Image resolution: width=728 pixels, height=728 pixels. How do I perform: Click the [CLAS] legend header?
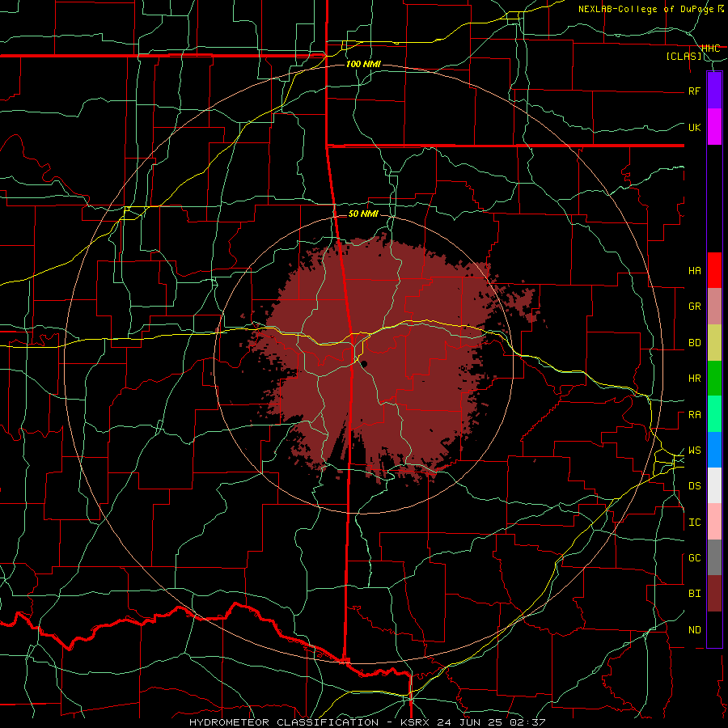(x=684, y=56)
